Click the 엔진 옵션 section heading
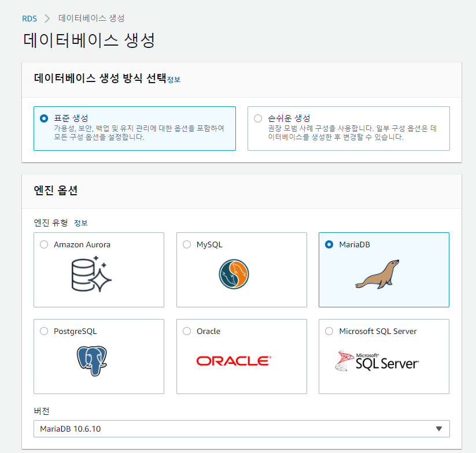Screen dimensions: 476x453 click(x=56, y=191)
